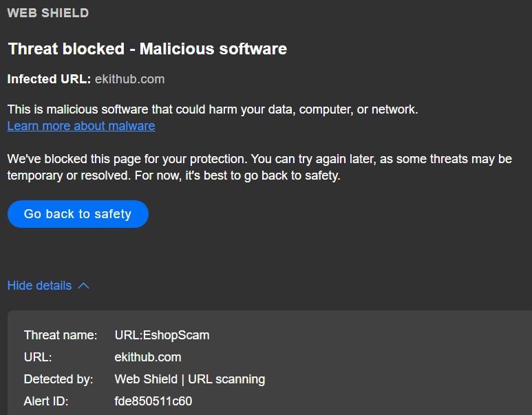
Task: Select the URL:EshopScam threat name value
Action: pos(162,335)
